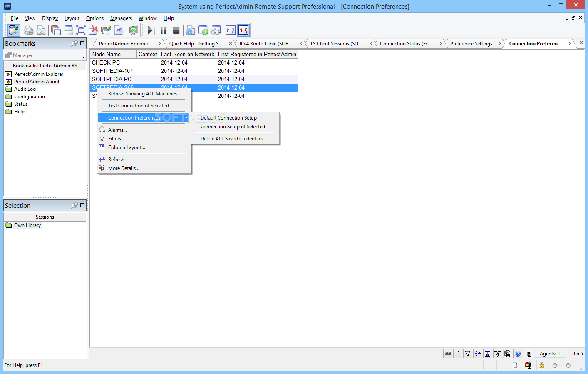Image resolution: width=588 pixels, height=374 pixels.
Task: Expand the Connection Preferences submenu arrow
Action: pos(186,118)
